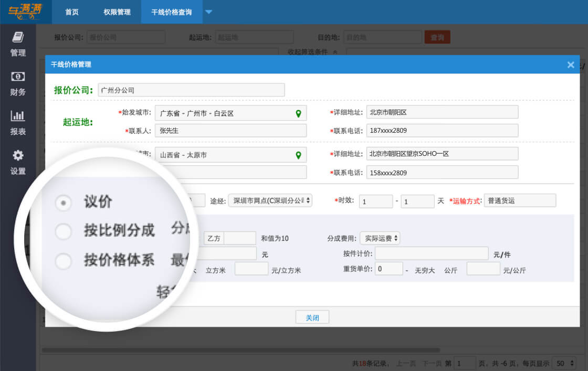
Task: Choose the 按价格体系 radio option
Action: pos(64,261)
